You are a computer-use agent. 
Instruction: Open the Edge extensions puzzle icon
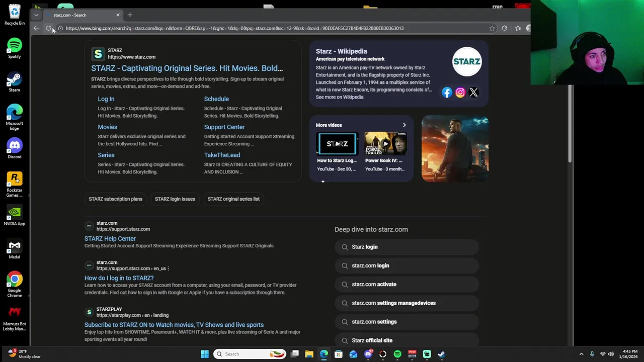pyautogui.click(x=505, y=28)
